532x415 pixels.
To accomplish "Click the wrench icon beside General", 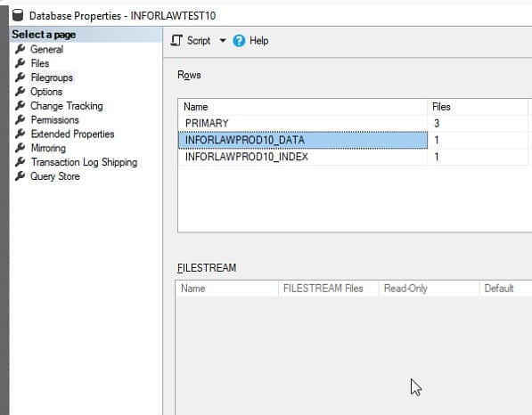I will coord(20,49).
